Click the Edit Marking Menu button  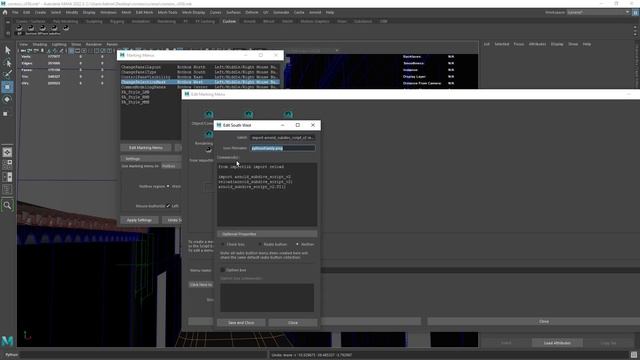(x=146, y=148)
